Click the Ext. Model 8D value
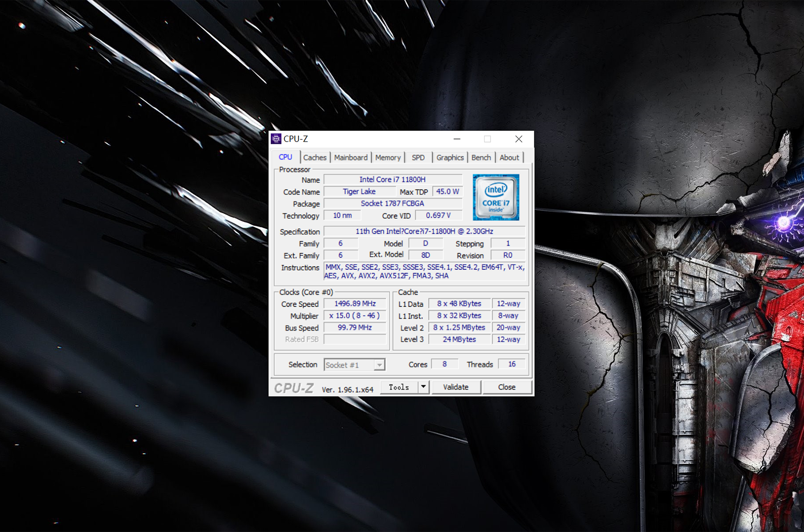The height and width of the screenshot is (532, 804). (x=426, y=255)
